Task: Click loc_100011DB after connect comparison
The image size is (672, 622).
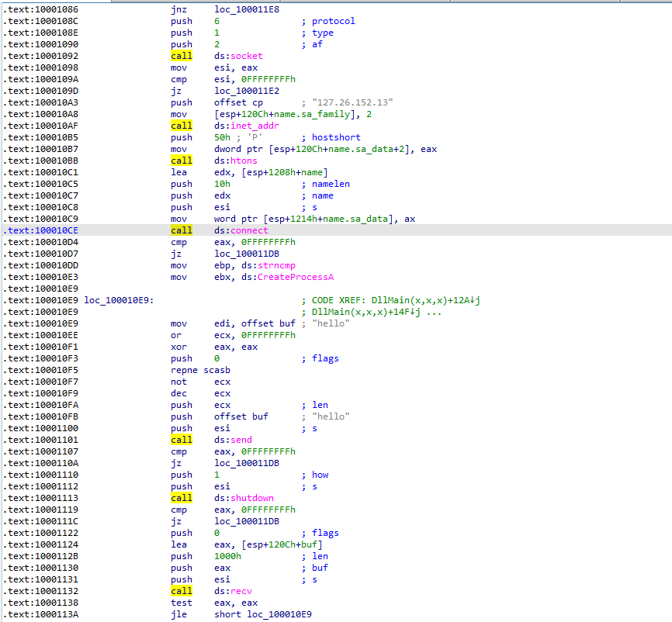Action: point(247,254)
